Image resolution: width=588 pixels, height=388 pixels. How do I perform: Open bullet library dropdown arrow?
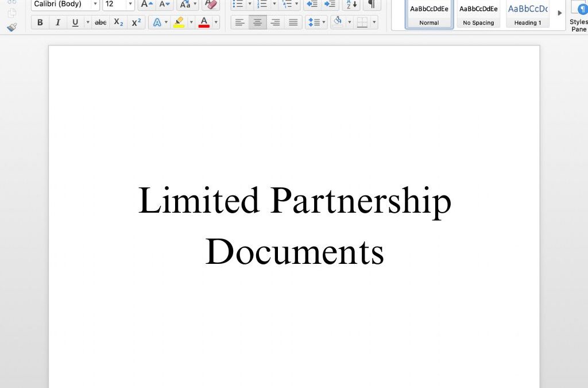(250, 4)
